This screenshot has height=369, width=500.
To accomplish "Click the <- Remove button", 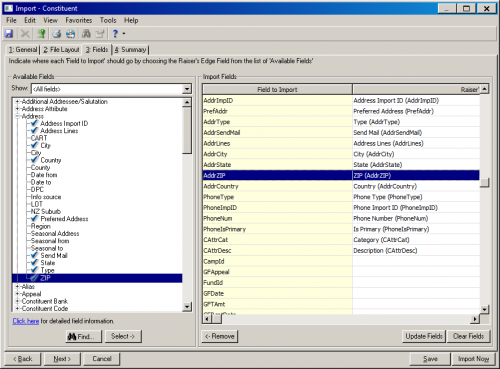I will [220, 336].
